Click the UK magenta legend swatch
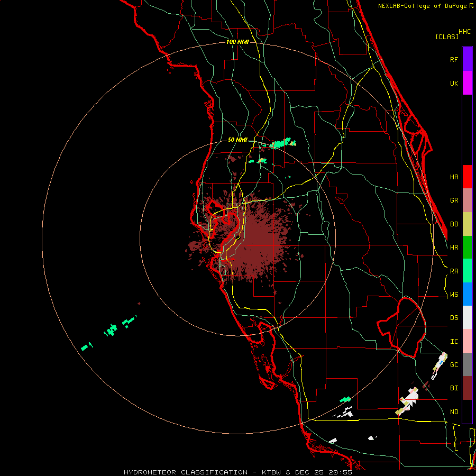 pyautogui.click(x=467, y=83)
